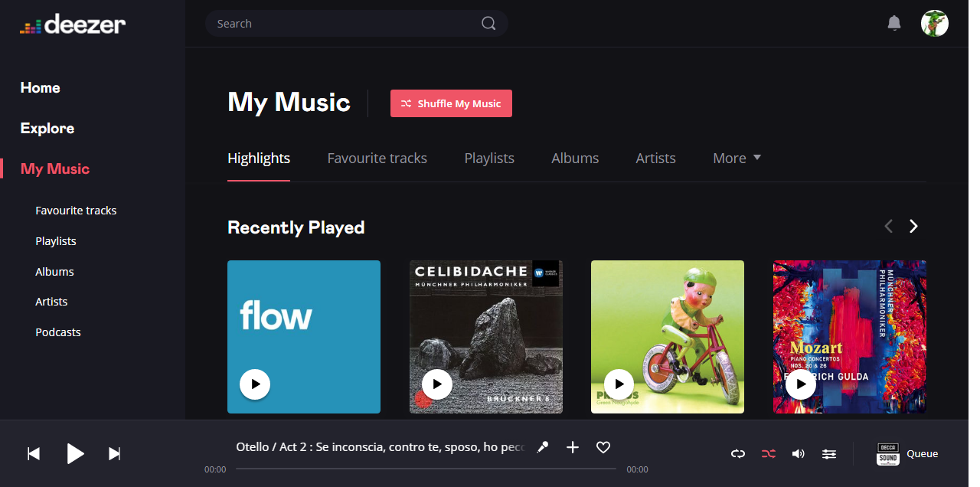Screen dimensions: 980x487
Task: Switch to the Artists tab
Action: click(656, 159)
